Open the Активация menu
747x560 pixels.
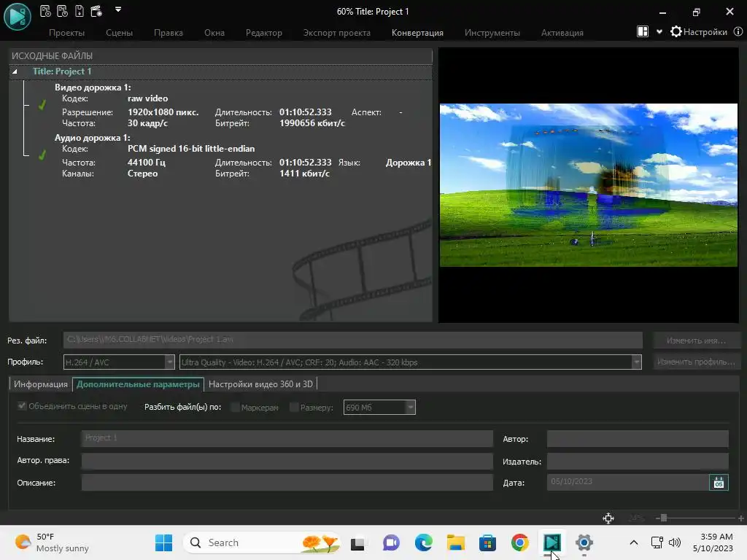562,32
